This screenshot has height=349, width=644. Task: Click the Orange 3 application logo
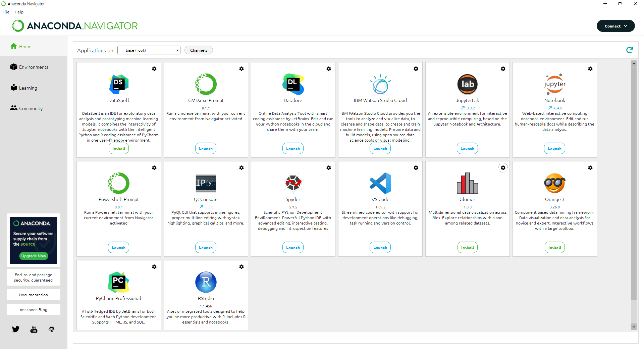(x=555, y=183)
